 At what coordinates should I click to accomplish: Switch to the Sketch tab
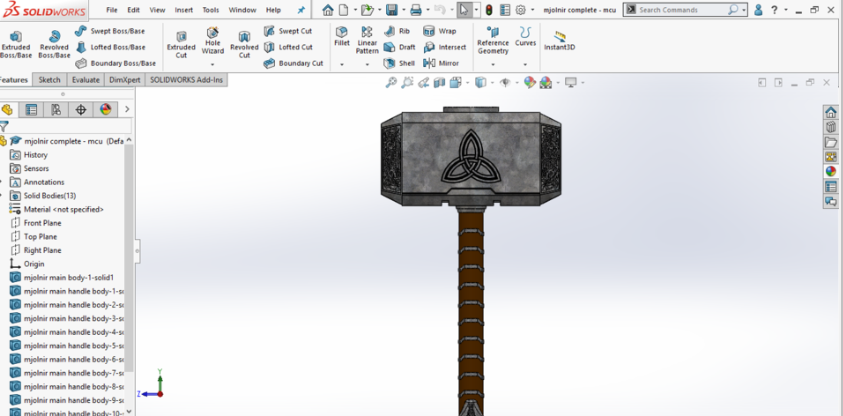point(49,80)
